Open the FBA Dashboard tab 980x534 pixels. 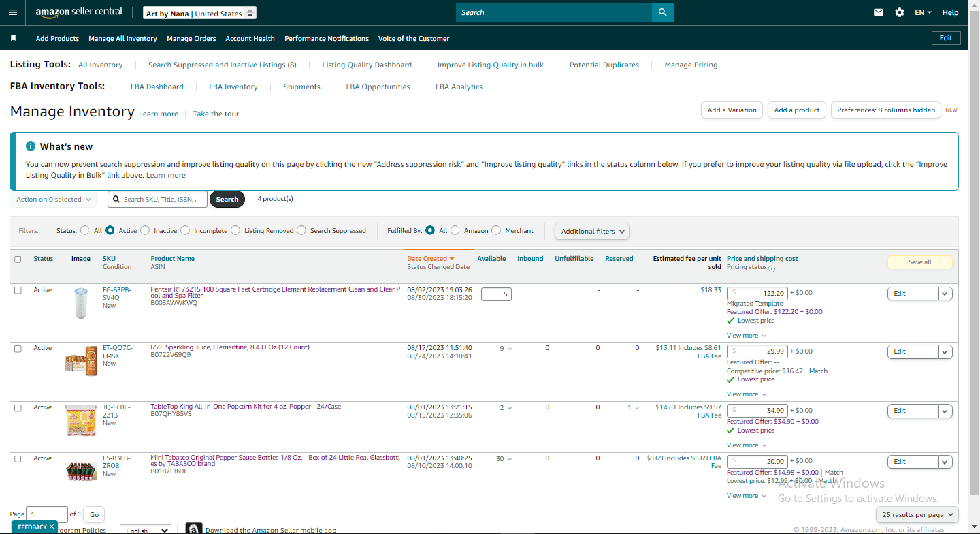coord(157,87)
